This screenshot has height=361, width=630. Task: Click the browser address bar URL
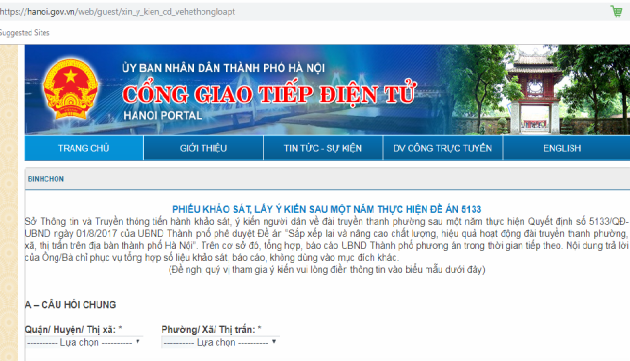click(117, 12)
